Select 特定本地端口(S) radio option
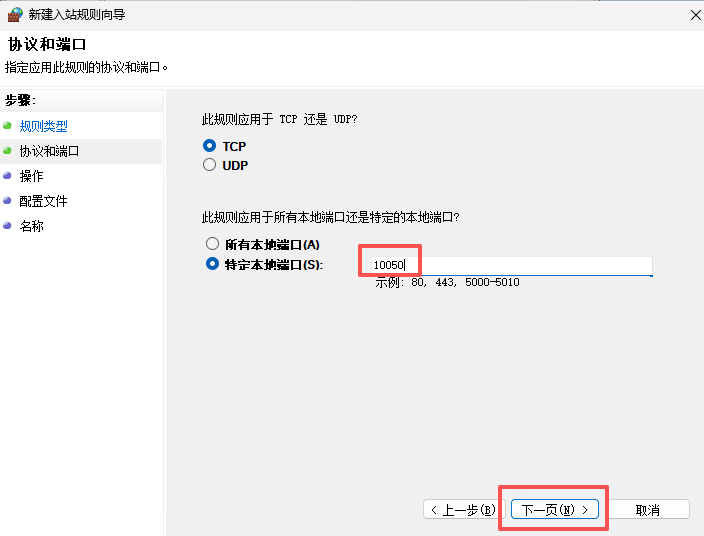The width and height of the screenshot is (704, 536). (x=212, y=264)
